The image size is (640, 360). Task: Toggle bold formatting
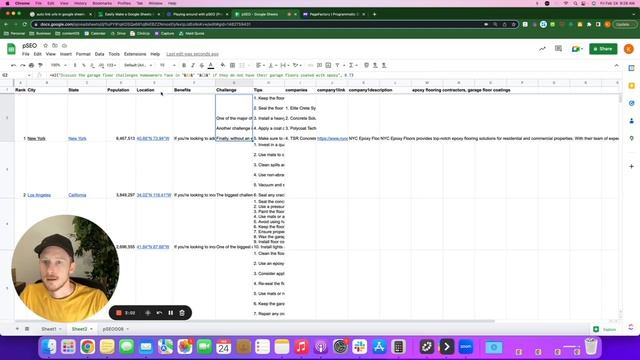pyautogui.click(x=184, y=65)
